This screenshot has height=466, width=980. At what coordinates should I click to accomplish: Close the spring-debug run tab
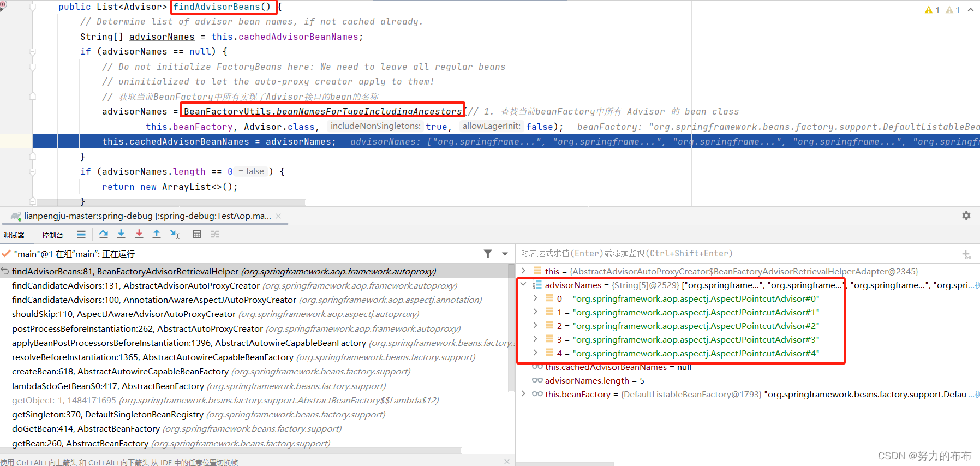(x=278, y=216)
